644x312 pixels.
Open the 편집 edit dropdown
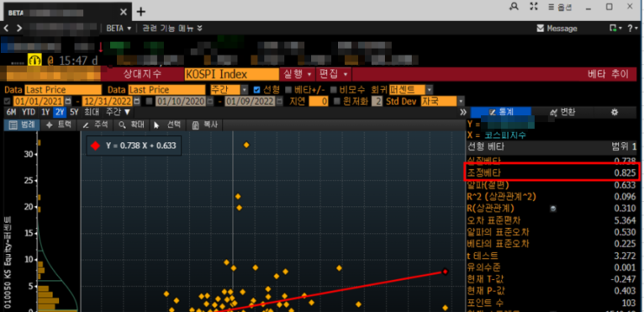coord(334,75)
